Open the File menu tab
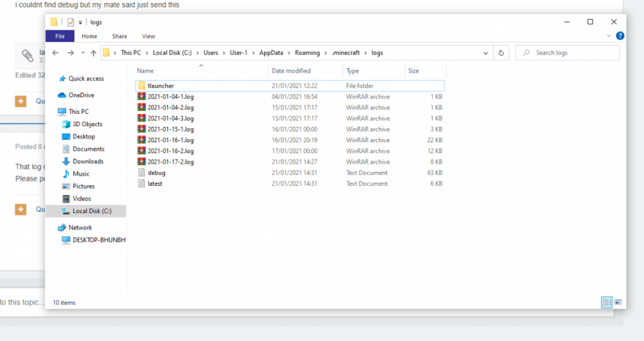This screenshot has width=644, height=341. pyautogui.click(x=60, y=37)
